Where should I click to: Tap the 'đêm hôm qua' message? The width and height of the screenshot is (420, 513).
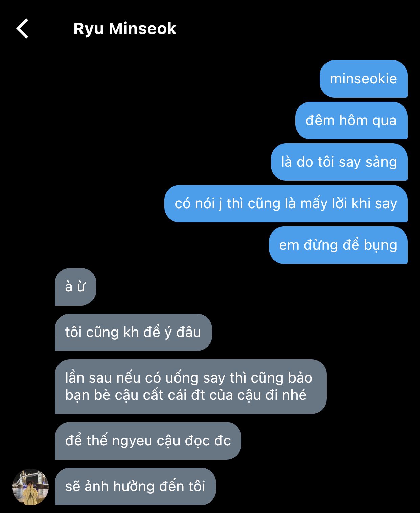click(351, 120)
